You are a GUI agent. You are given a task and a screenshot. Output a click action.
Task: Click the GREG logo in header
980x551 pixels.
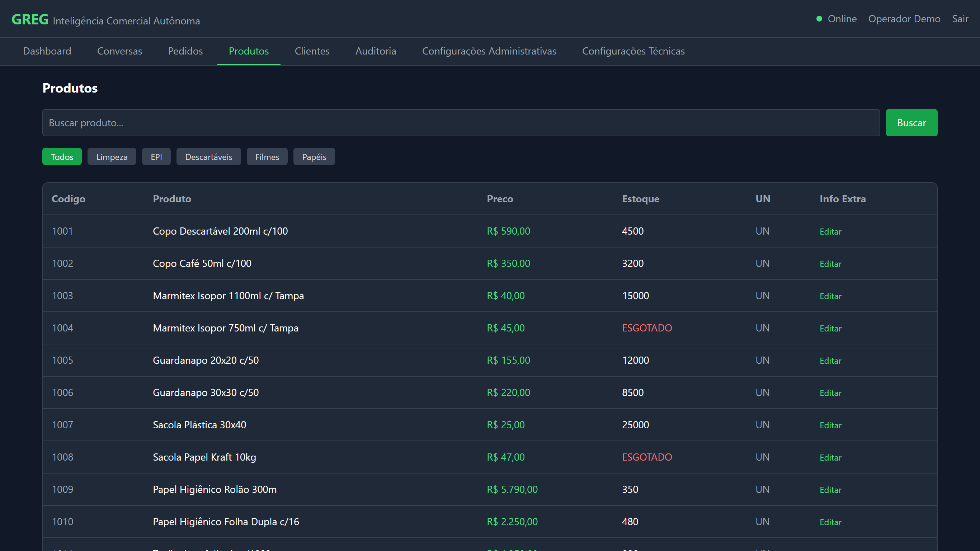click(30, 19)
